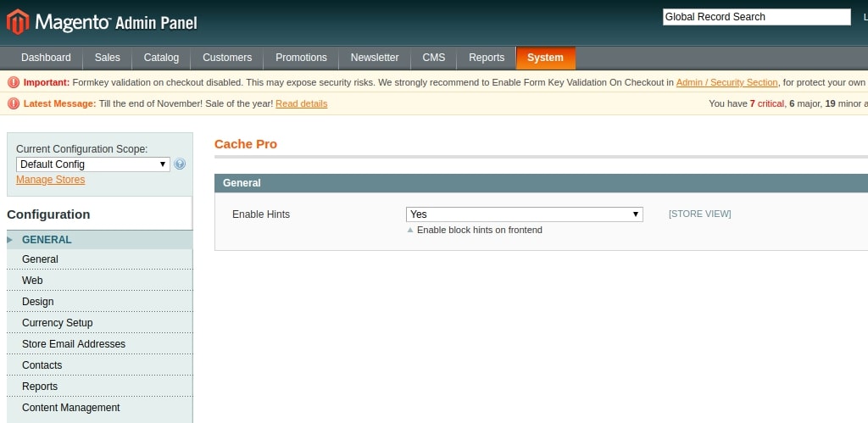Screen dimensions: 868x423
Task: Collapse the GENERAL sidebar group
Action: [x=100, y=240]
